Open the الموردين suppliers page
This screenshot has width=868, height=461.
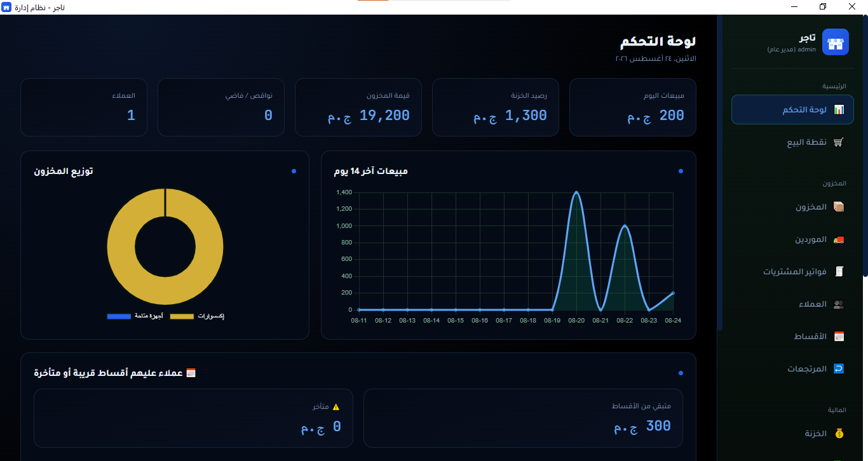tap(792, 239)
